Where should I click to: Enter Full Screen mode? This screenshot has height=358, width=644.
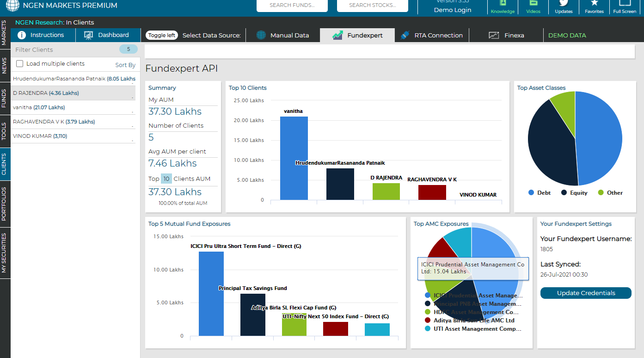tap(625, 4)
